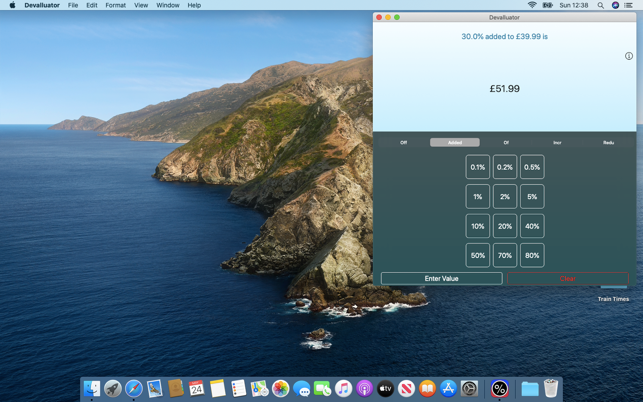Click the info icon in Devalluator window
Screen dimensions: 643x402
point(629,56)
